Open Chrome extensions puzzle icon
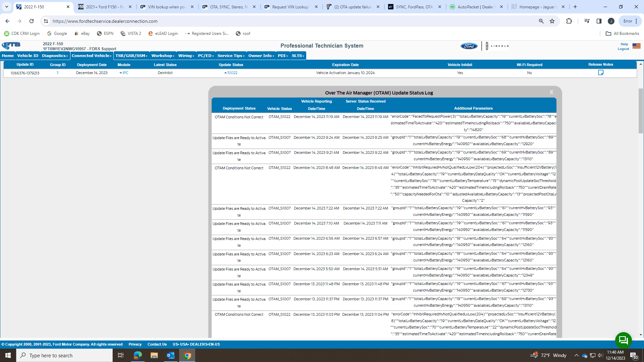The height and width of the screenshot is (362, 644). [569, 21]
